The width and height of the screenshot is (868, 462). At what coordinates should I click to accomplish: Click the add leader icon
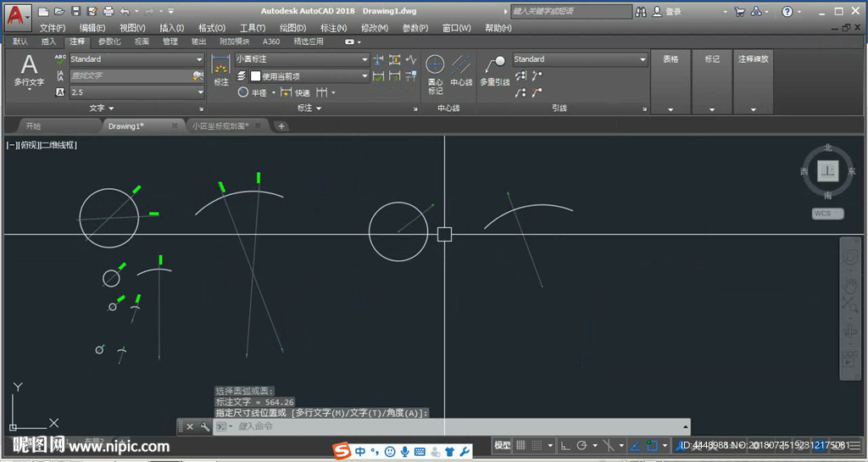[x=537, y=75]
